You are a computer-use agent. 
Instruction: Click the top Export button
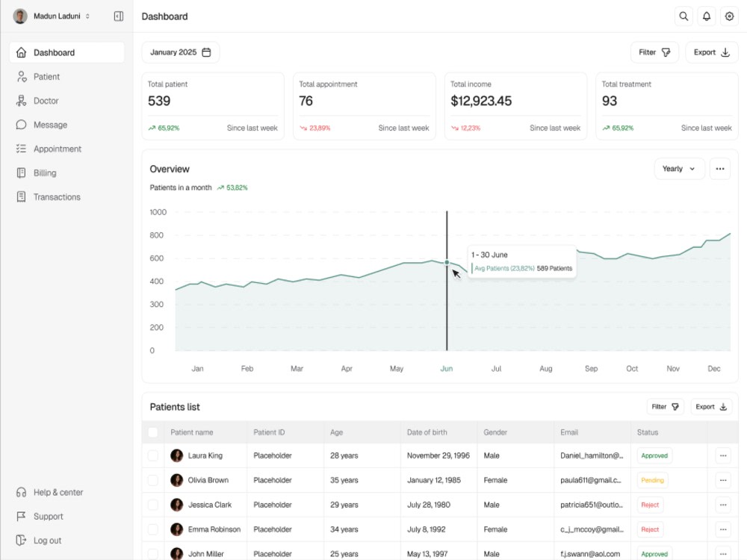[x=712, y=52]
